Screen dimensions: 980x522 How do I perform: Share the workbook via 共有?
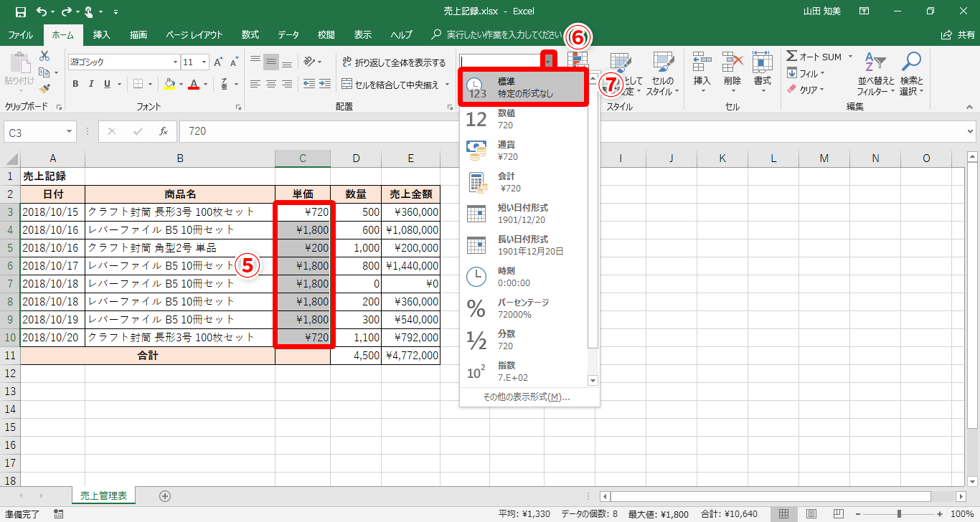(x=958, y=34)
